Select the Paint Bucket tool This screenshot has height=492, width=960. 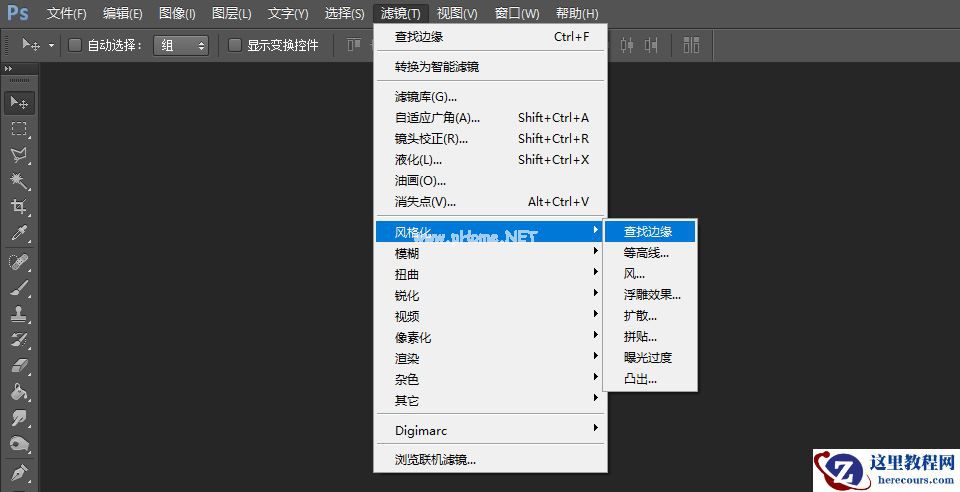tap(19, 392)
